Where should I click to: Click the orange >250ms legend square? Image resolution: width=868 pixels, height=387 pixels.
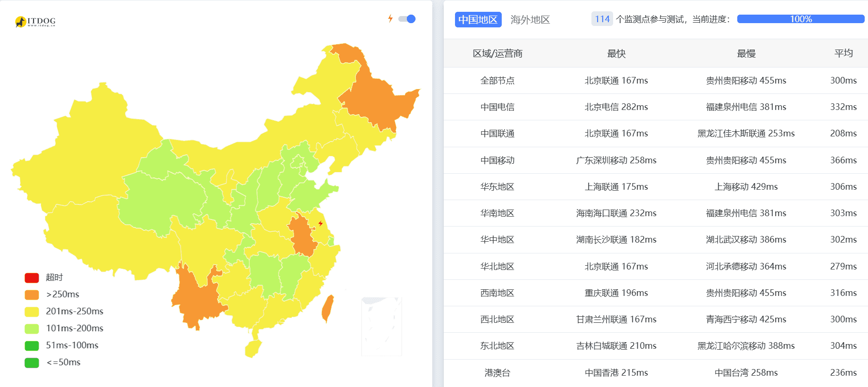click(x=31, y=294)
